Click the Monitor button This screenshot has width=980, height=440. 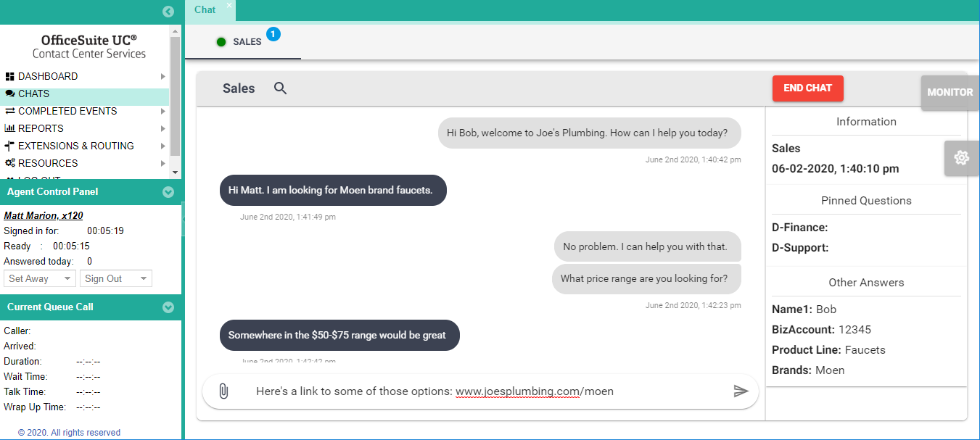950,92
